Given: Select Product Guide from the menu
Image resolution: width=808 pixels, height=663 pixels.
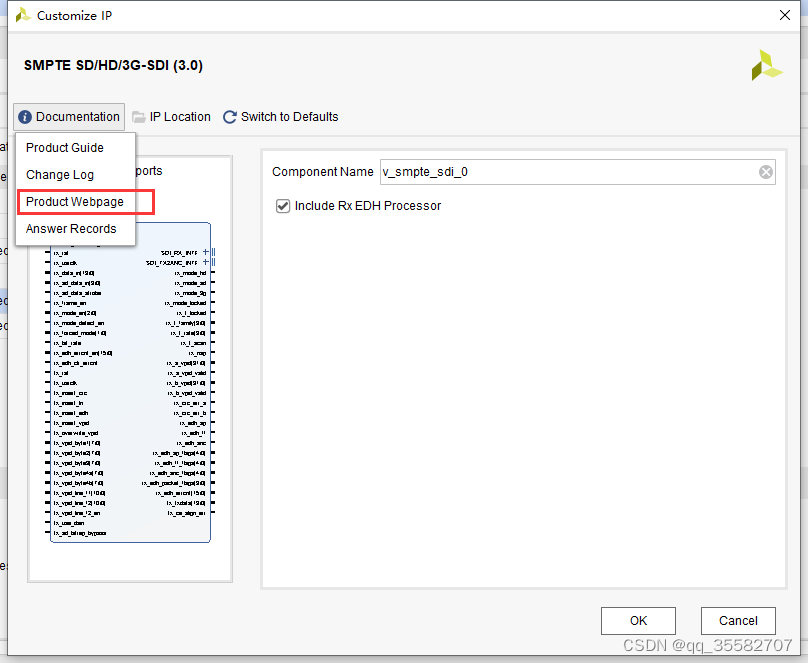Looking at the screenshot, I should pos(66,147).
